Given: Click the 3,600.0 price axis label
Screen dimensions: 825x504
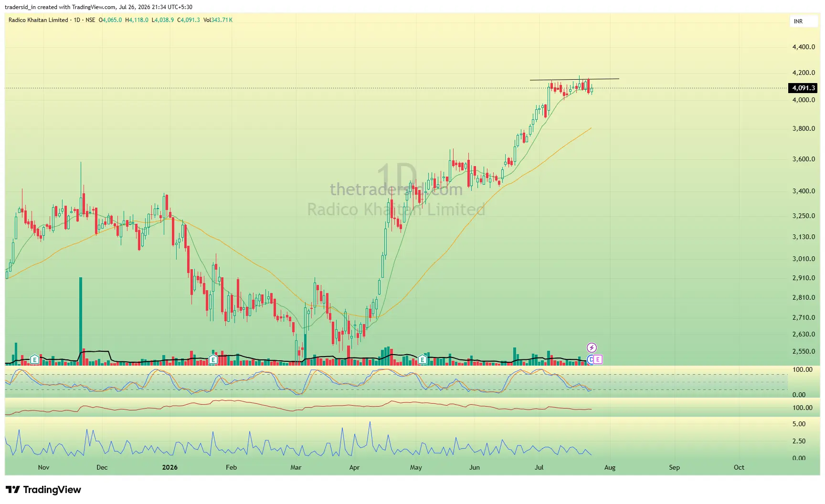Looking at the screenshot, I should click(x=804, y=159).
